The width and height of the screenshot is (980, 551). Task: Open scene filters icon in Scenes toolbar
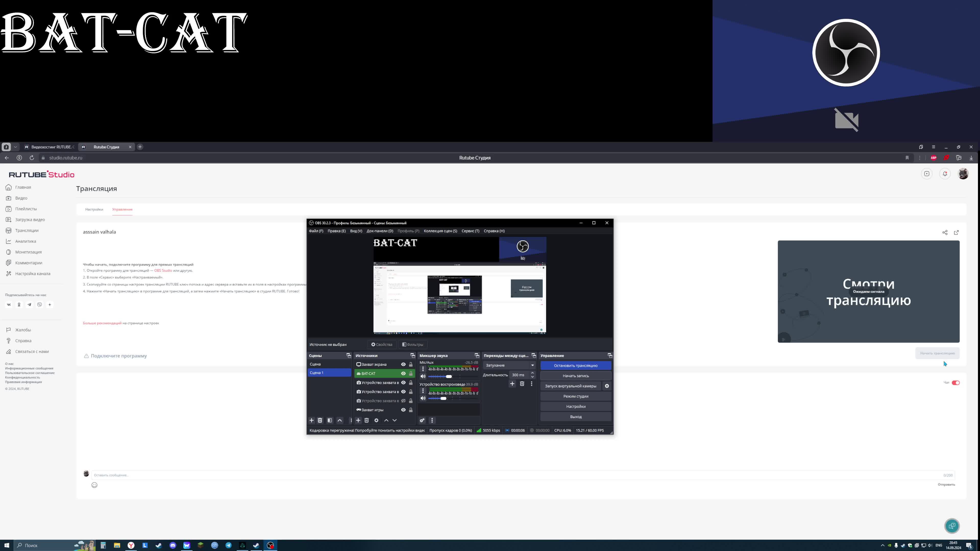[330, 420]
